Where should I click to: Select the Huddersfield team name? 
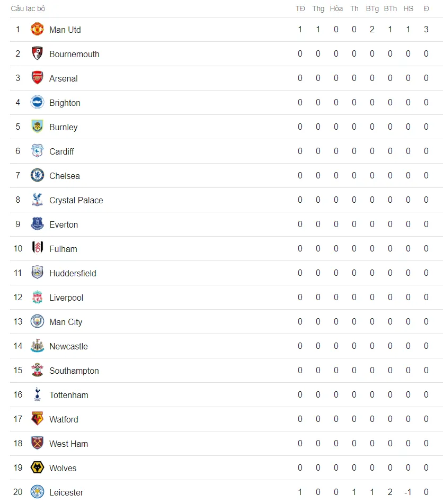[x=73, y=273]
